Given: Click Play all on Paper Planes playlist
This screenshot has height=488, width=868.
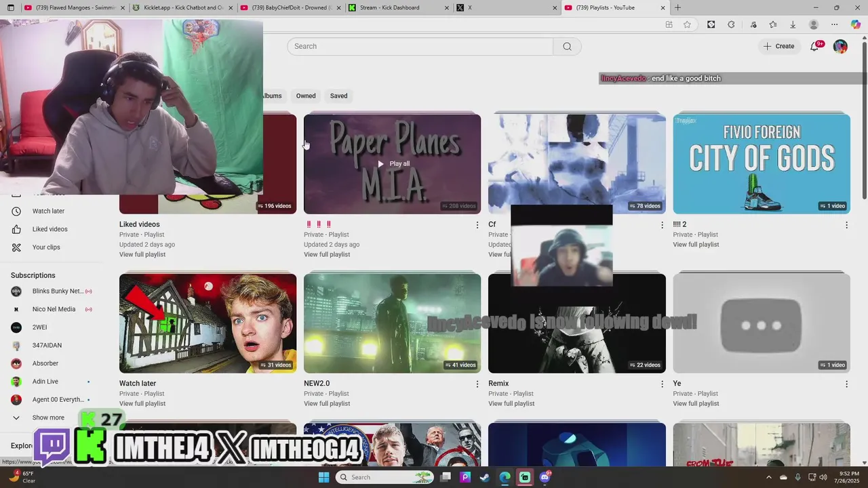Looking at the screenshot, I should tap(393, 163).
